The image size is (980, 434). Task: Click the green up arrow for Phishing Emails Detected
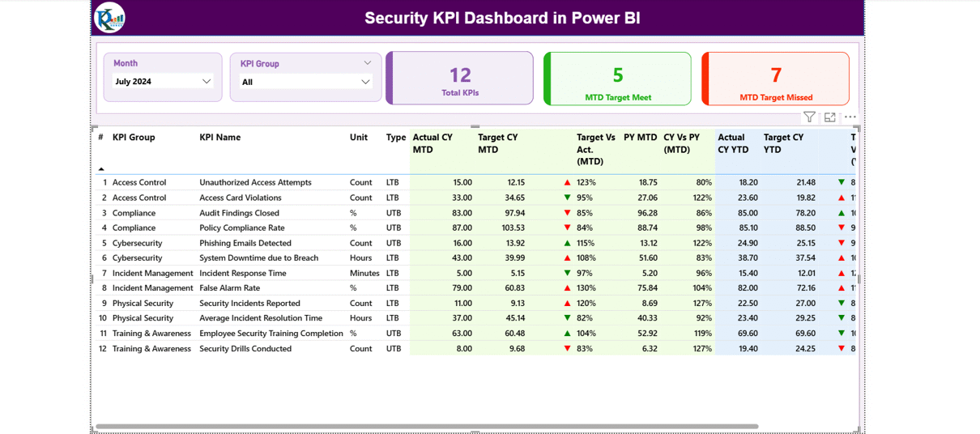(567, 243)
